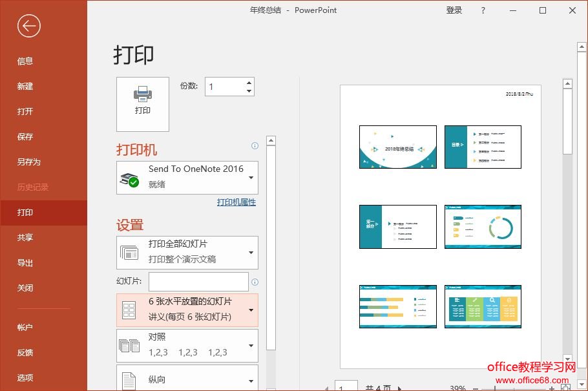
Task: Click the back arrow to exit Backstage
Action: tap(29, 26)
